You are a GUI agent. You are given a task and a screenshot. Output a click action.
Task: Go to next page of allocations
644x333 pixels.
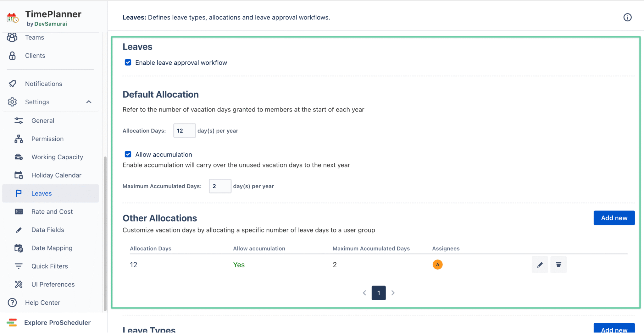coord(393,293)
